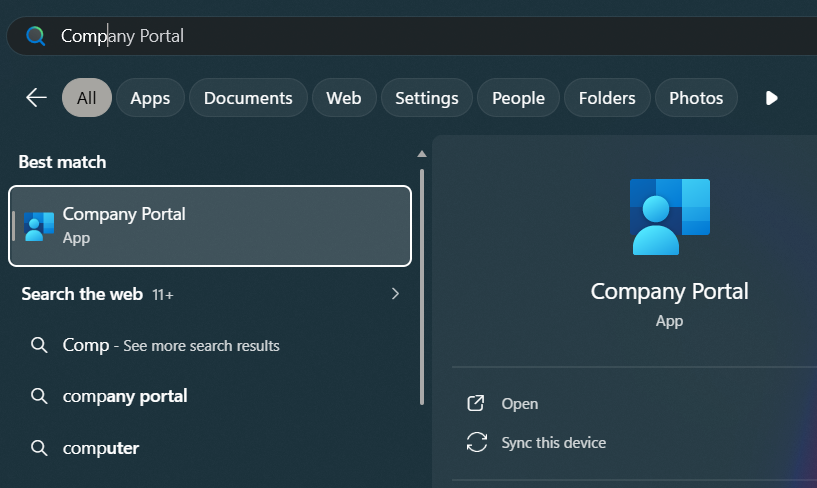Viewport: 817px width, 488px height.
Task: Switch to the Settings filter tab
Action: coord(427,98)
